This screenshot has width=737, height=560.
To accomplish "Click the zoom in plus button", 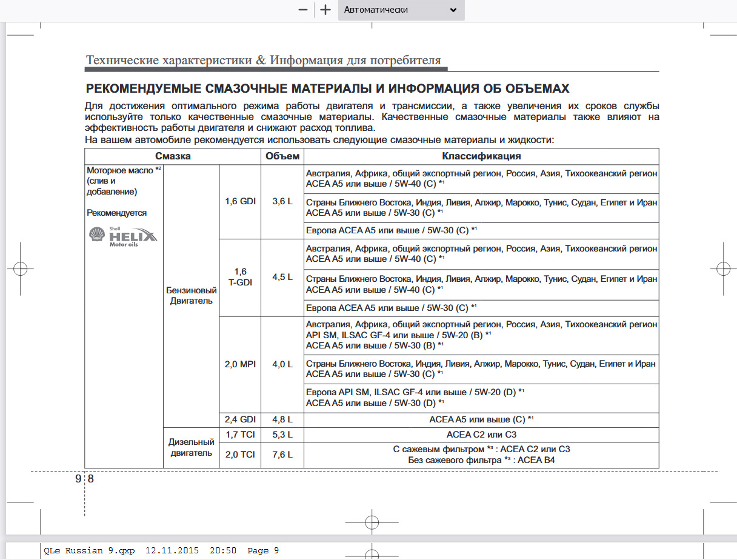I will tap(325, 10).
